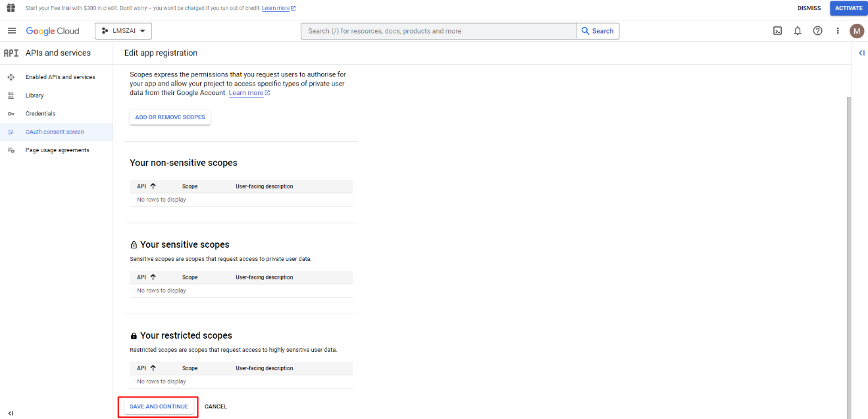Open the three-dot settings menu

coord(838,31)
